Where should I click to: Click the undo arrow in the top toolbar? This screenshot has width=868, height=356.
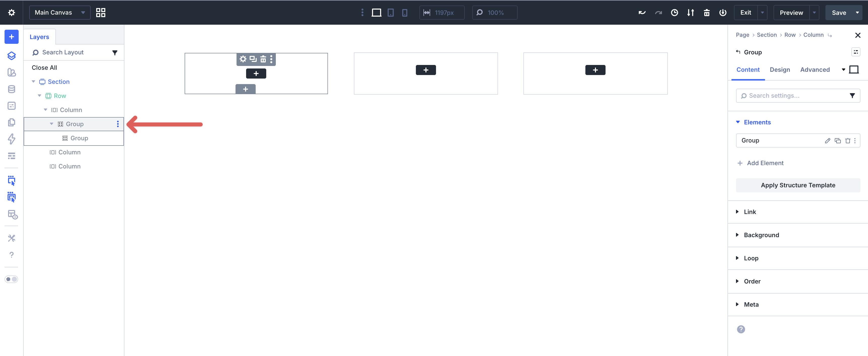point(642,12)
